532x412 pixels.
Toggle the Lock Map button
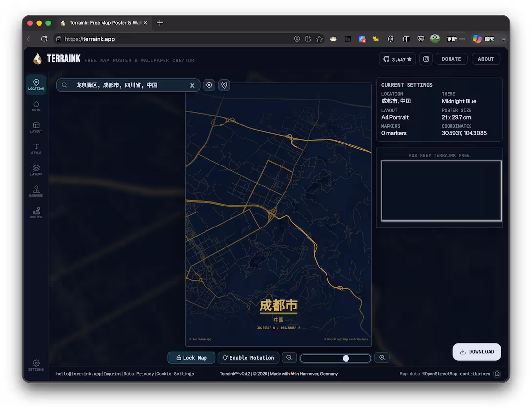coord(191,358)
